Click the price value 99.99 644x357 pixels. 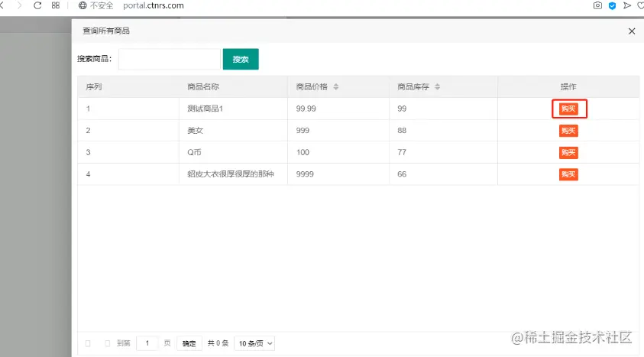(x=306, y=109)
